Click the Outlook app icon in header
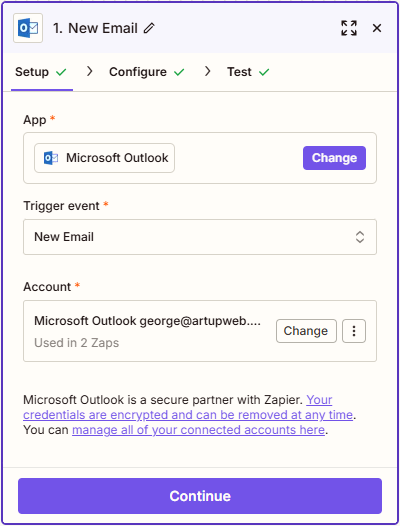400x526 pixels. point(28,28)
